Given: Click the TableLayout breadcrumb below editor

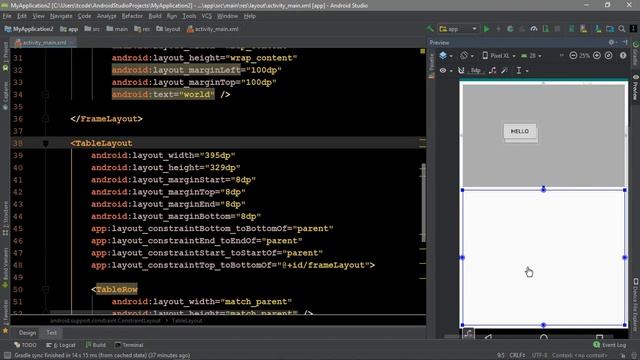Looking at the screenshot, I should pos(187,321).
